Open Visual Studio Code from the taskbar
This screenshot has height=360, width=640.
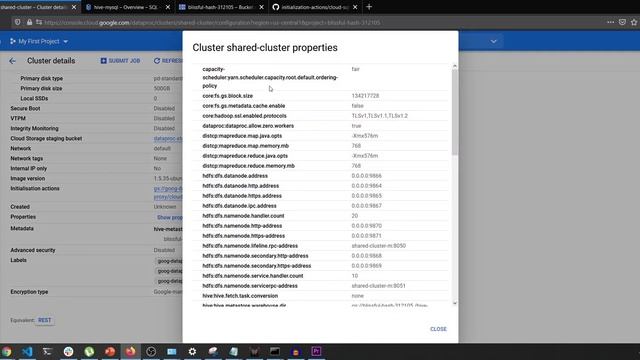pos(27,351)
